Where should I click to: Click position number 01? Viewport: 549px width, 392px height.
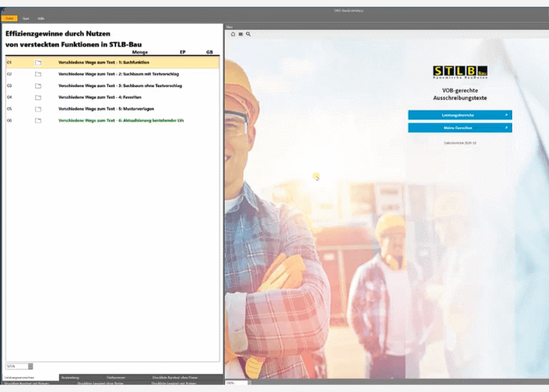(9, 62)
